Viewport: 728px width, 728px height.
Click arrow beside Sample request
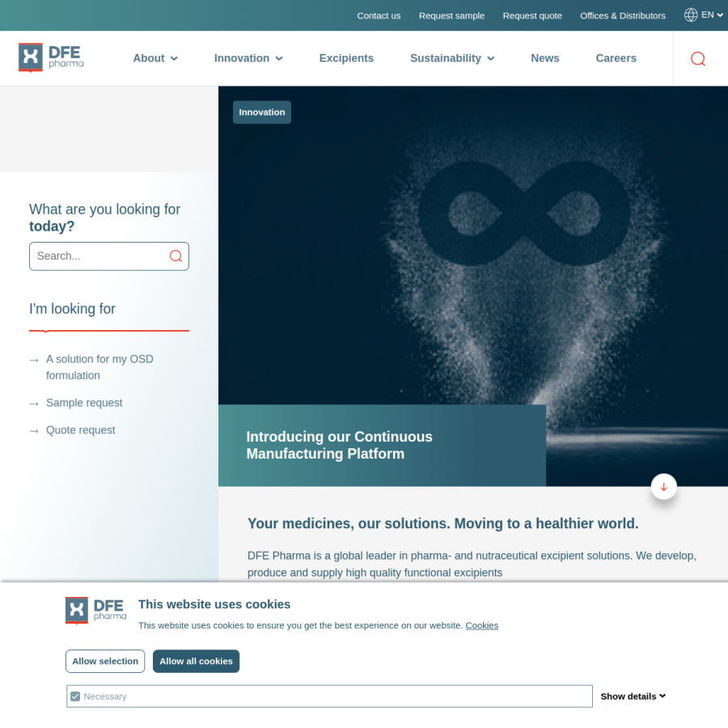[x=34, y=404]
